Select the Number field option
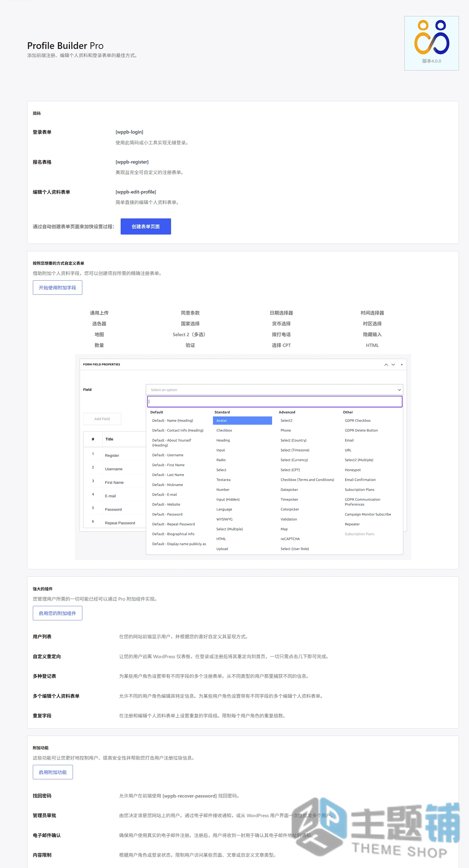Screen dimensions: 469x868 pos(223,490)
